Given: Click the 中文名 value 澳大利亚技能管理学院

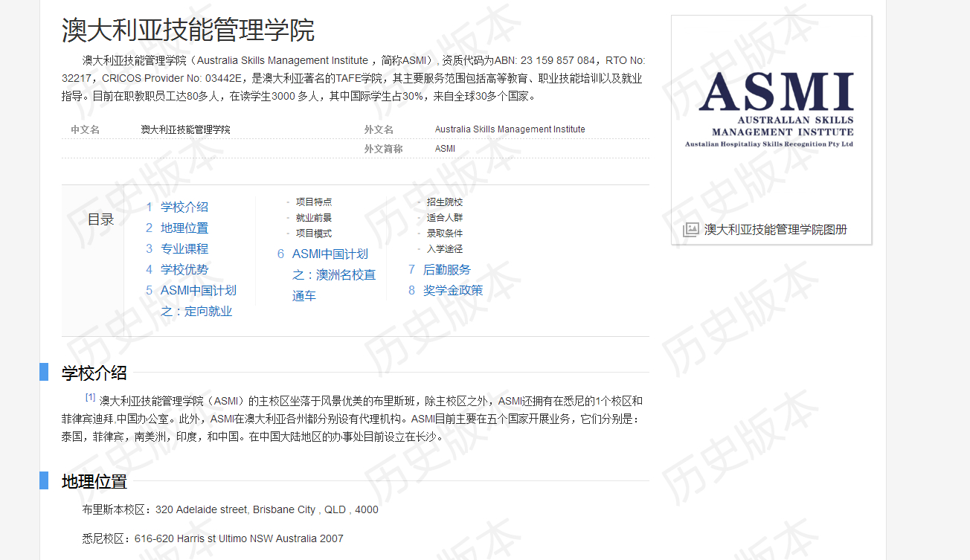Looking at the screenshot, I should 186,129.
